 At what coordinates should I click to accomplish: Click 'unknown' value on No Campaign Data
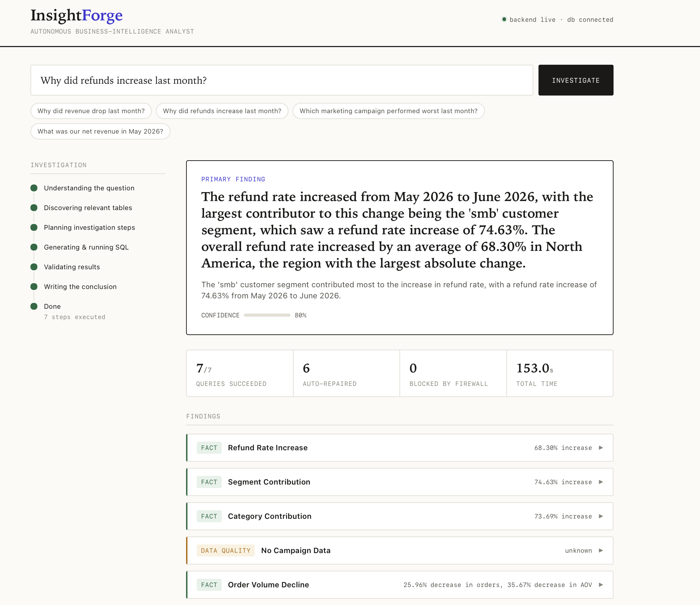pyautogui.click(x=579, y=550)
